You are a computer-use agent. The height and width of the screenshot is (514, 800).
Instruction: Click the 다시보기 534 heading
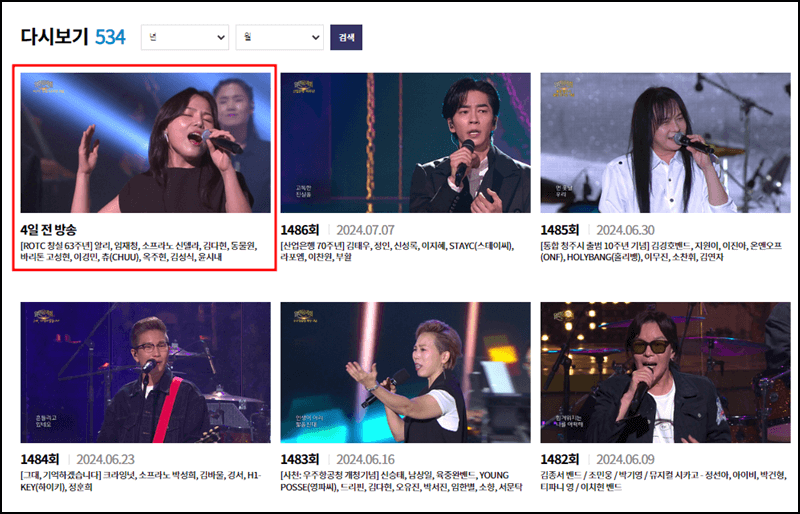point(73,37)
